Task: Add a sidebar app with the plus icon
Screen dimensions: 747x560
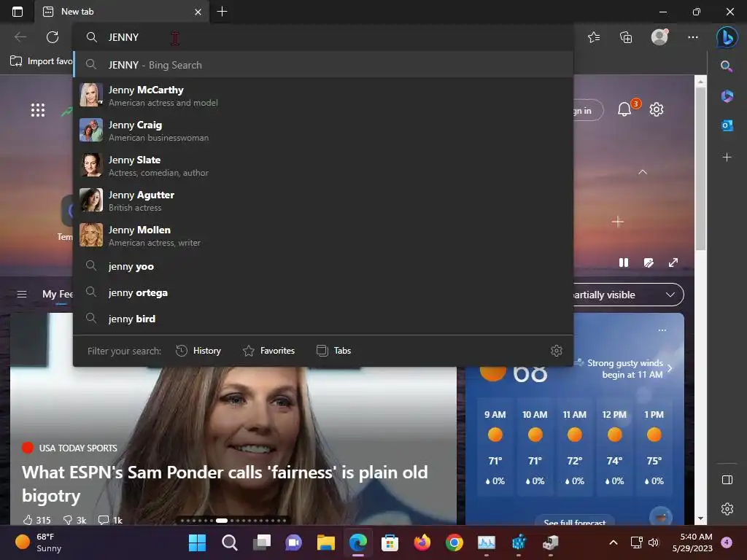Action: pos(727,157)
